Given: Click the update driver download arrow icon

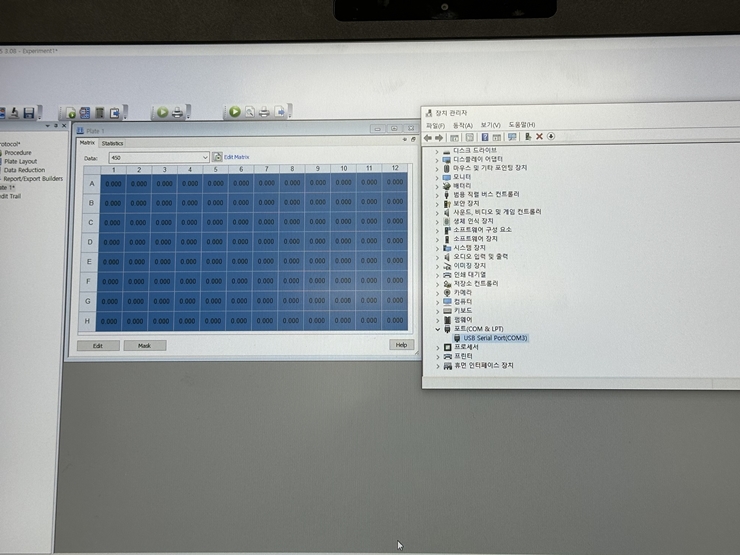Looking at the screenshot, I should coord(550,137).
